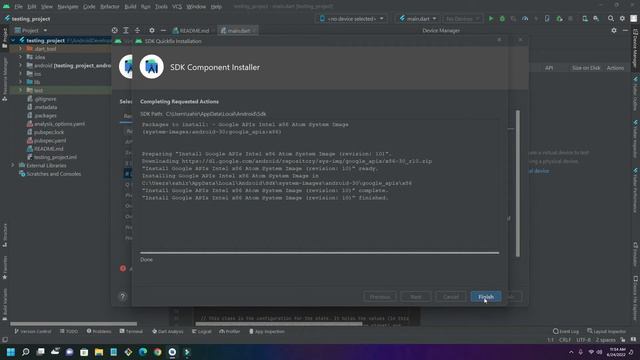Open the Profiler tool window
Viewport: 640px width, 360px height.
230,331
